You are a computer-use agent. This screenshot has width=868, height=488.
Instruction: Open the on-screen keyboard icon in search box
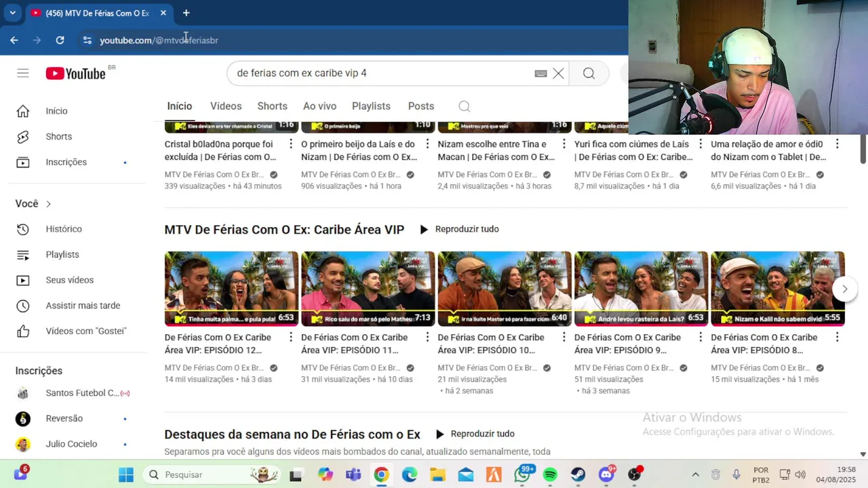540,73
